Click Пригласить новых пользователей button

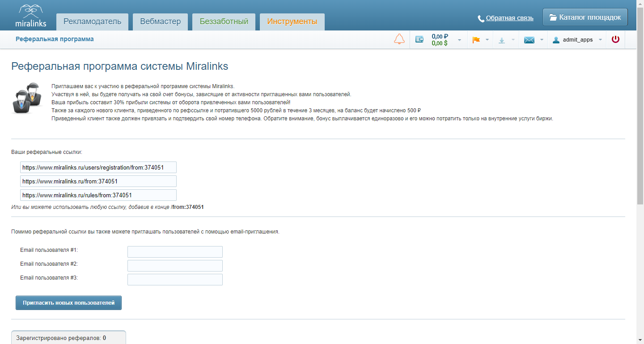[x=68, y=303]
